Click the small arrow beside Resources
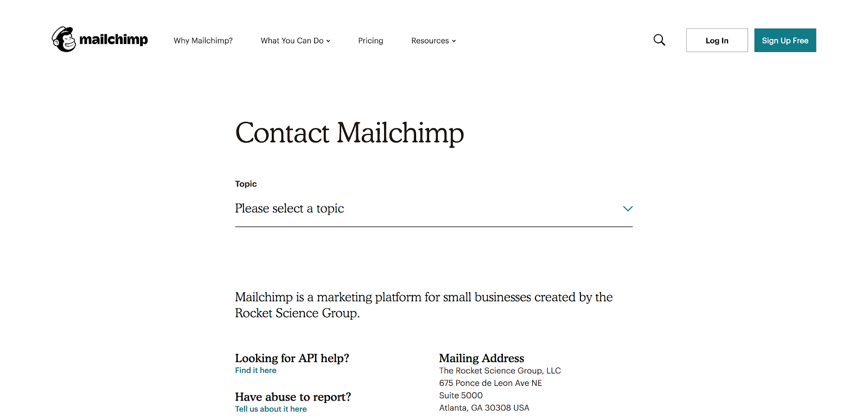This screenshot has height=420, width=868. coord(454,41)
